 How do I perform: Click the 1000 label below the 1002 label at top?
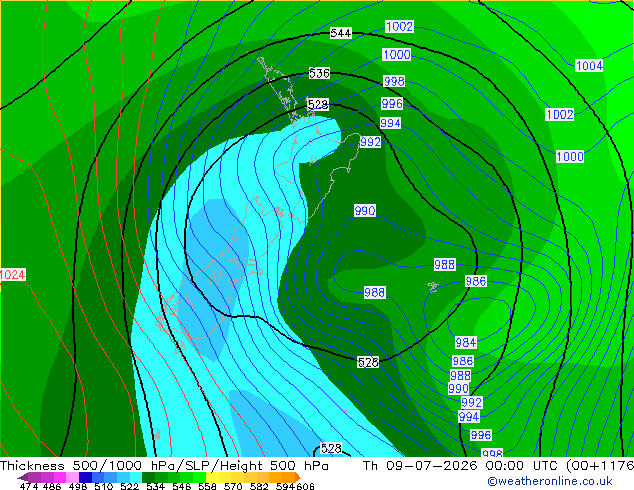(396, 54)
